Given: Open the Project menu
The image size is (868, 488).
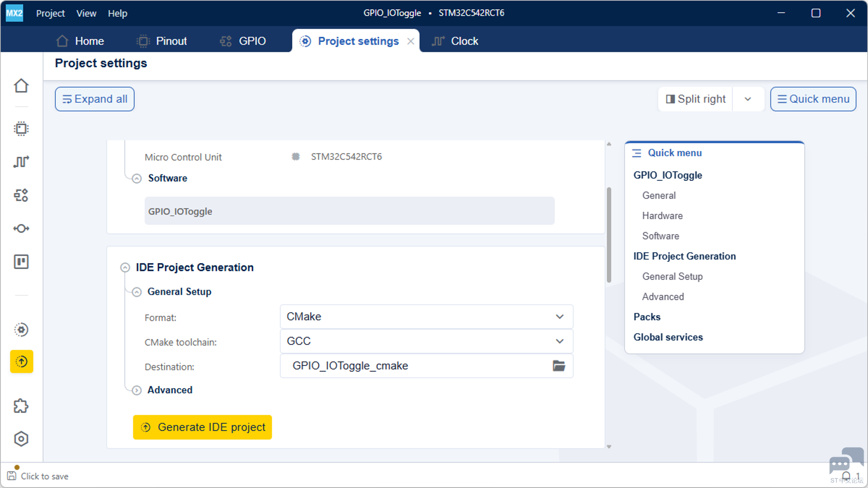Looking at the screenshot, I should (x=50, y=13).
